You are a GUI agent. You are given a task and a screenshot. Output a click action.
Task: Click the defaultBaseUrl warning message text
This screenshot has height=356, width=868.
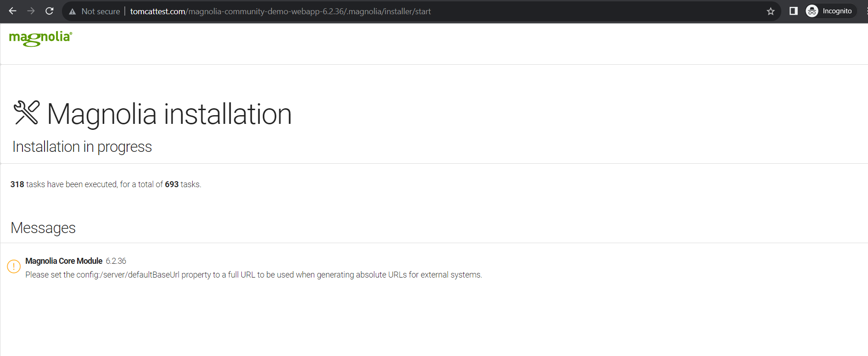253,275
